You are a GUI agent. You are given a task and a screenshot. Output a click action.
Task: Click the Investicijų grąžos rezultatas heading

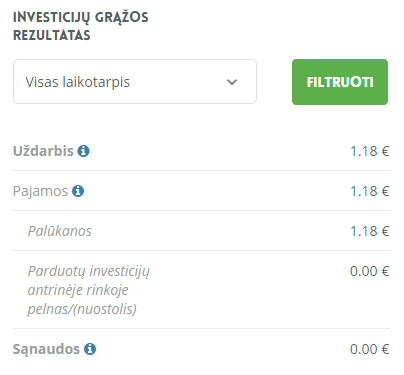(x=81, y=26)
